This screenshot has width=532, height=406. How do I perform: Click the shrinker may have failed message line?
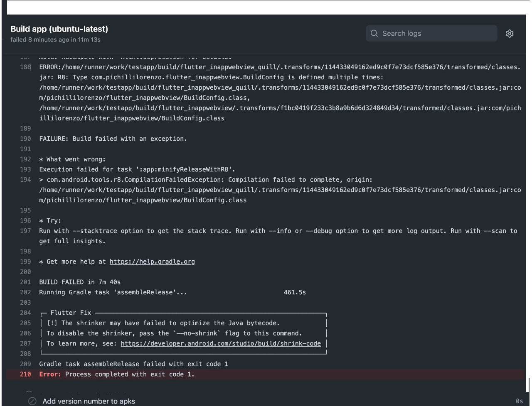click(x=163, y=323)
